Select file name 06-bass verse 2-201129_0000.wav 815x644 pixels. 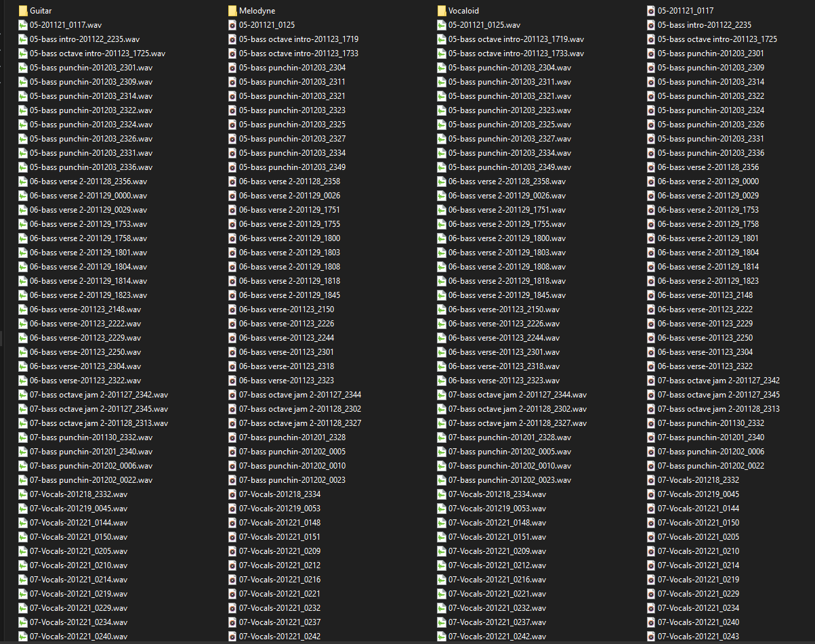coord(89,196)
